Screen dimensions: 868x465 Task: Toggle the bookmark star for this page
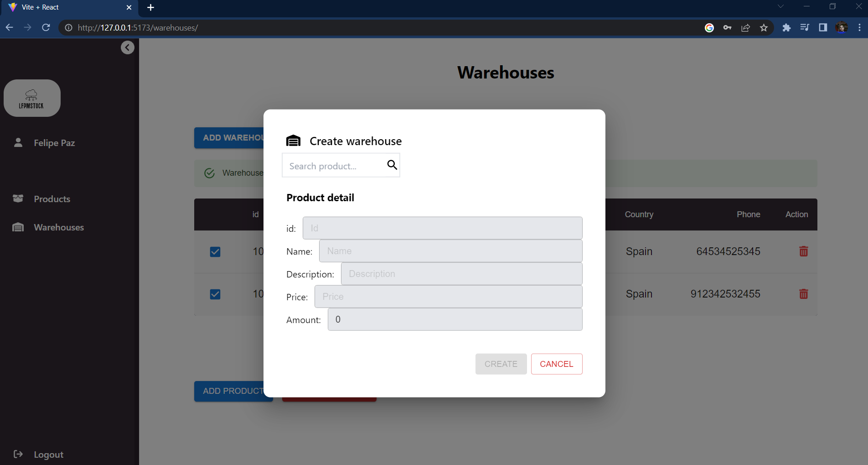(x=764, y=27)
